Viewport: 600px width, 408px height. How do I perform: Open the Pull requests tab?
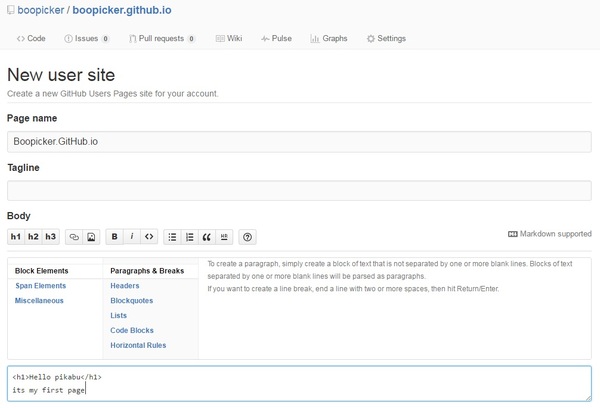tap(160, 39)
